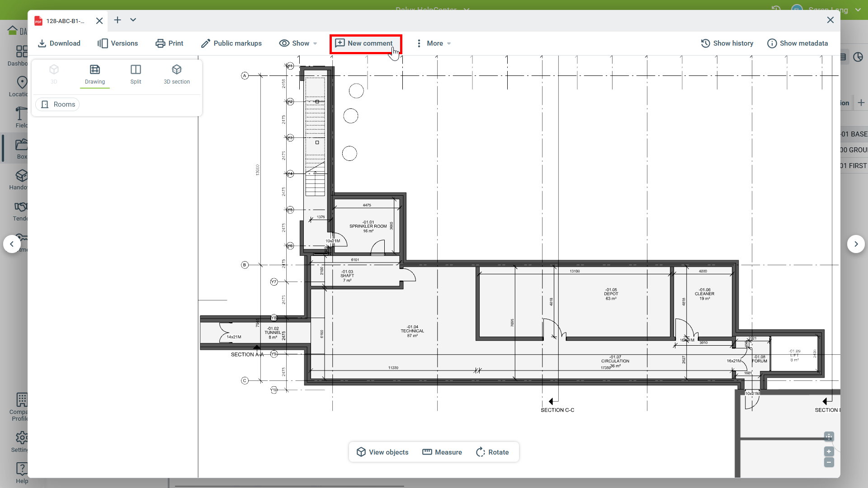The image size is (868, 488).
Task: Go to next document arrow
Action: click(x=855, y=244)
